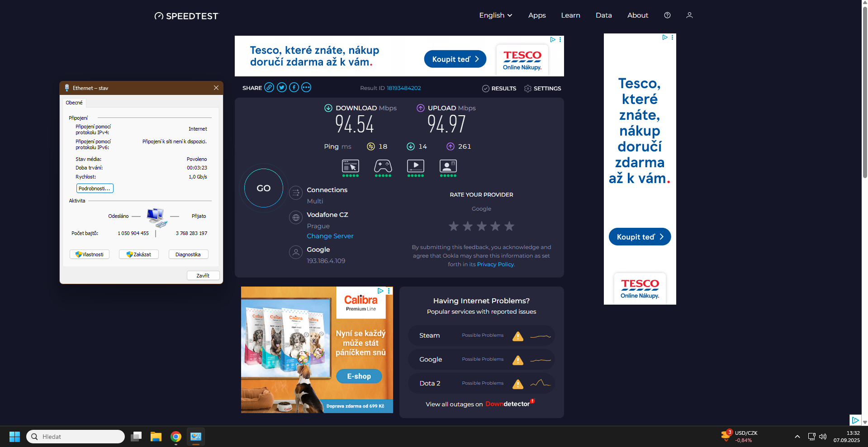868x447 pixels.
Task: View all outages on Downdetector
Action: pyautogui.click(x=479, y=404)
